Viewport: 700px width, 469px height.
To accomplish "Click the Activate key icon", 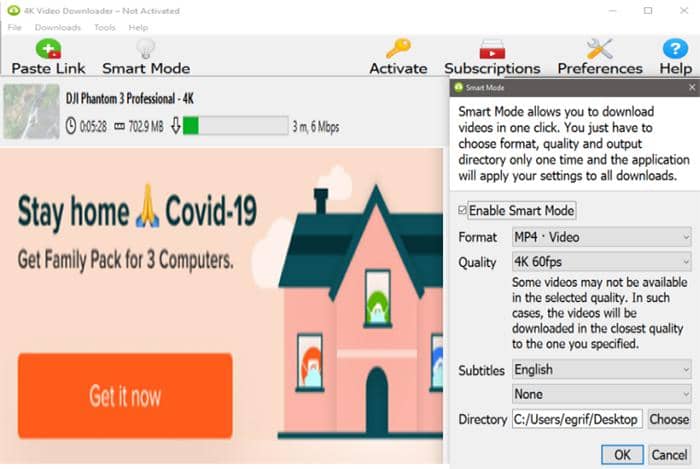I will pos(398,48).
